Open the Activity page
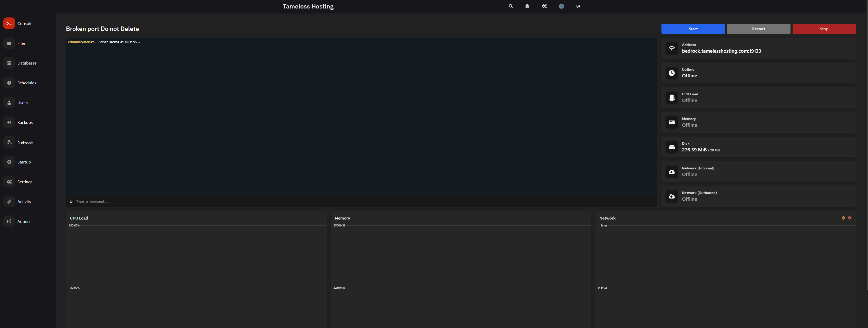This screenshot has height=328, width=868. 24,201
